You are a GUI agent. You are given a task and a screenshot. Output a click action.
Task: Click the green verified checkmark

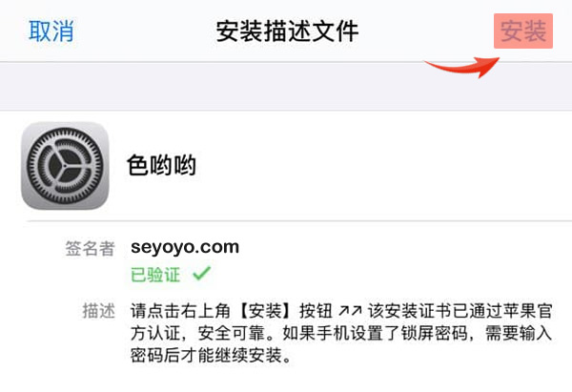tap(200, 275)
